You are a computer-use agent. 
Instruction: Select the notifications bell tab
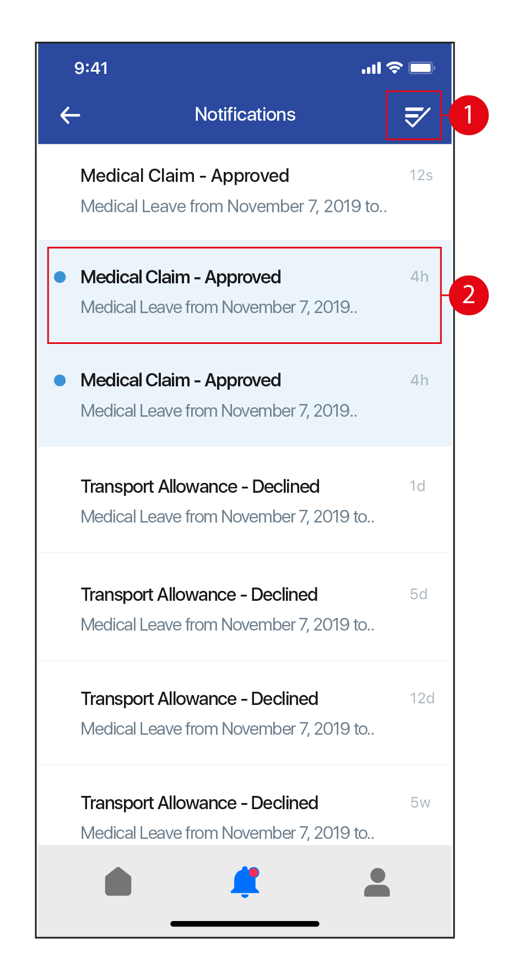click(245, 881)
